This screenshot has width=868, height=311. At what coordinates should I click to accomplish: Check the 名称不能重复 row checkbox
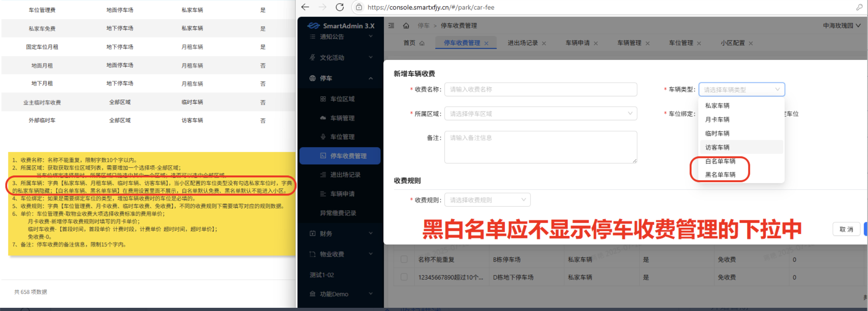click(404, 259)
